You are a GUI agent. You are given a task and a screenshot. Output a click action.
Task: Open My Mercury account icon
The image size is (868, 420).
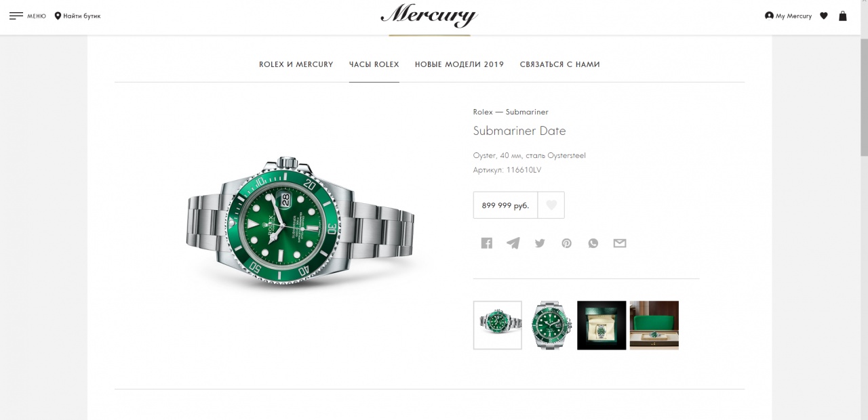769,16
